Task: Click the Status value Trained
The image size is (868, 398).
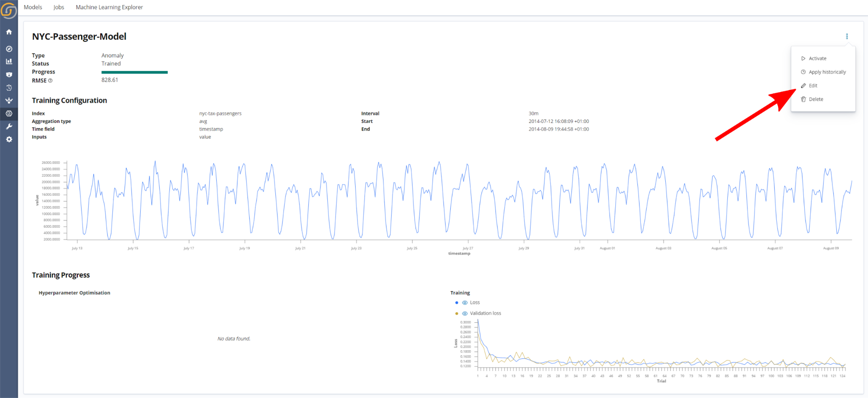Action: (111, 63)
